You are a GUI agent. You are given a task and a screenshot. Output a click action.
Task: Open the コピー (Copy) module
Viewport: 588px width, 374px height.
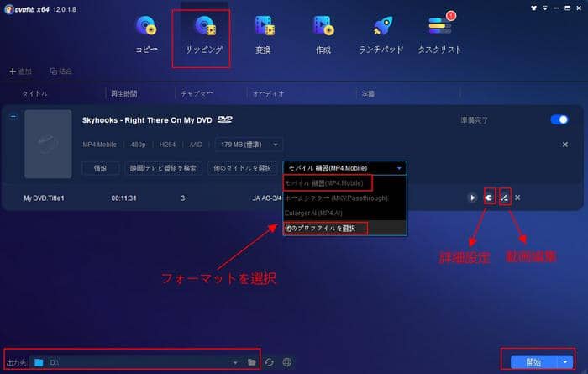tap(146, 34)
